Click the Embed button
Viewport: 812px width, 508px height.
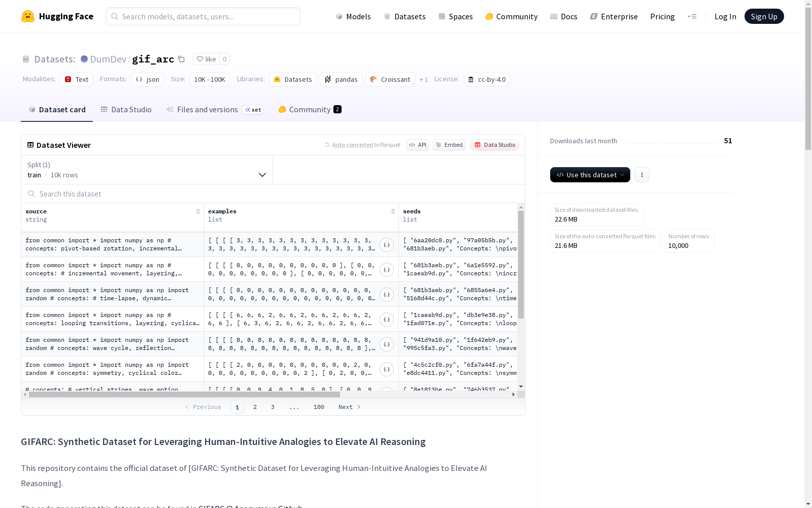449,145
